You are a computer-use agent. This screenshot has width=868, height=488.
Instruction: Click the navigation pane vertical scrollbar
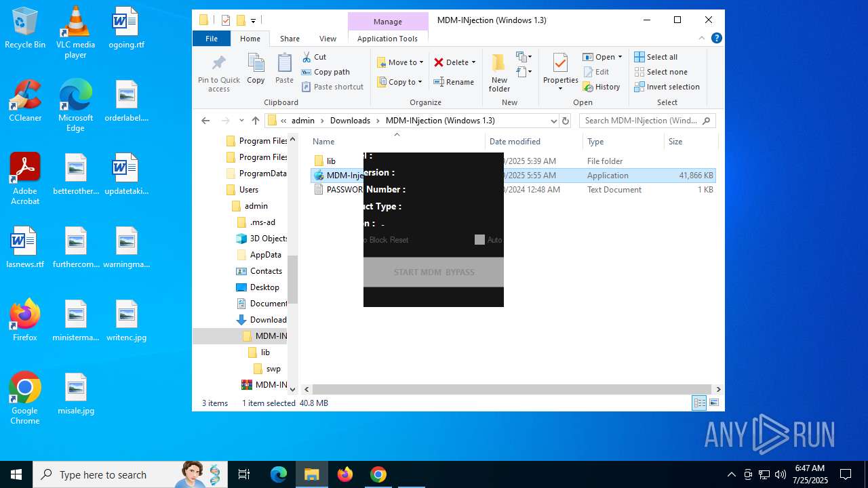pyautogui.click(x=293, y=279)
